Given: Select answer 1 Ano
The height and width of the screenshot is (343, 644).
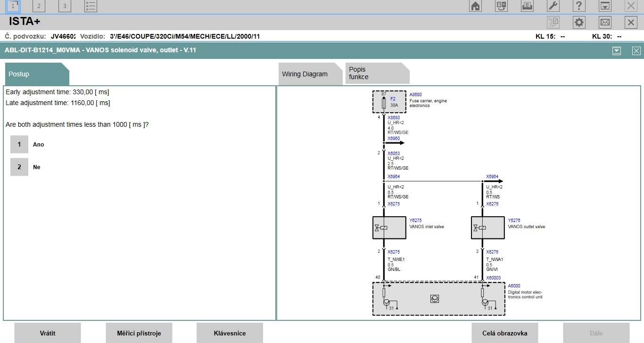Looking at the screenshot, I should coord(19,145).
